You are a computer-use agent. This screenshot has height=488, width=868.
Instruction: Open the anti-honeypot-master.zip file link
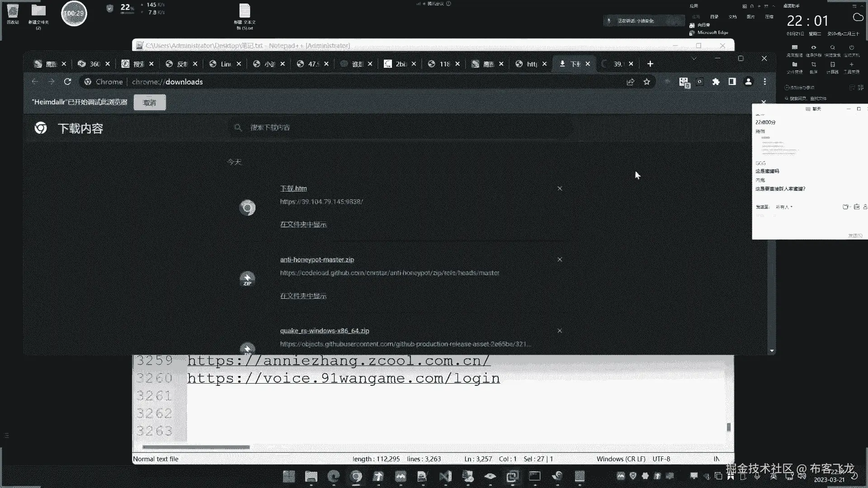[x=317, y=260]
